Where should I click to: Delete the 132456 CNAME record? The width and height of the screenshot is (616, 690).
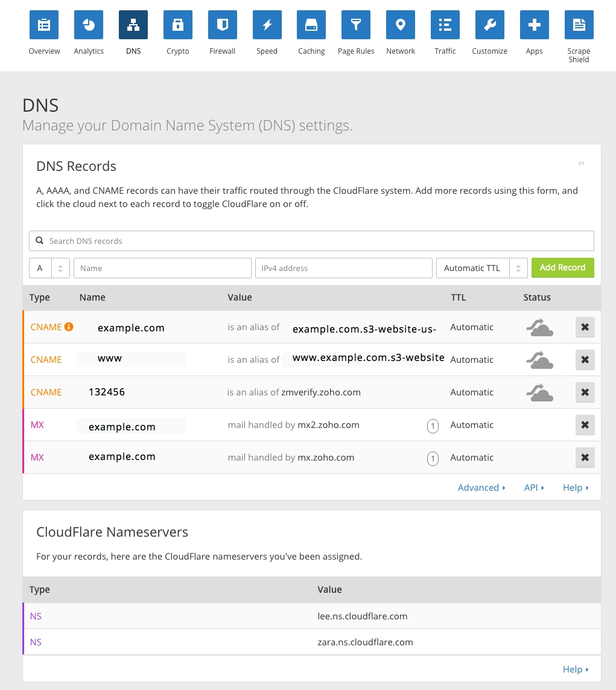tap(585, 392)
